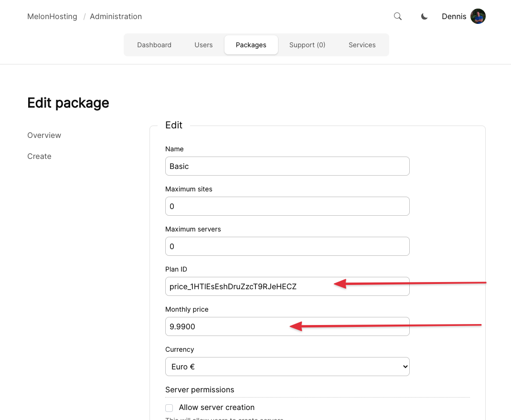This screenshot has height=420, width=511.
Task: Click the search magnifier icon
Action: click(x=398, y=16)
